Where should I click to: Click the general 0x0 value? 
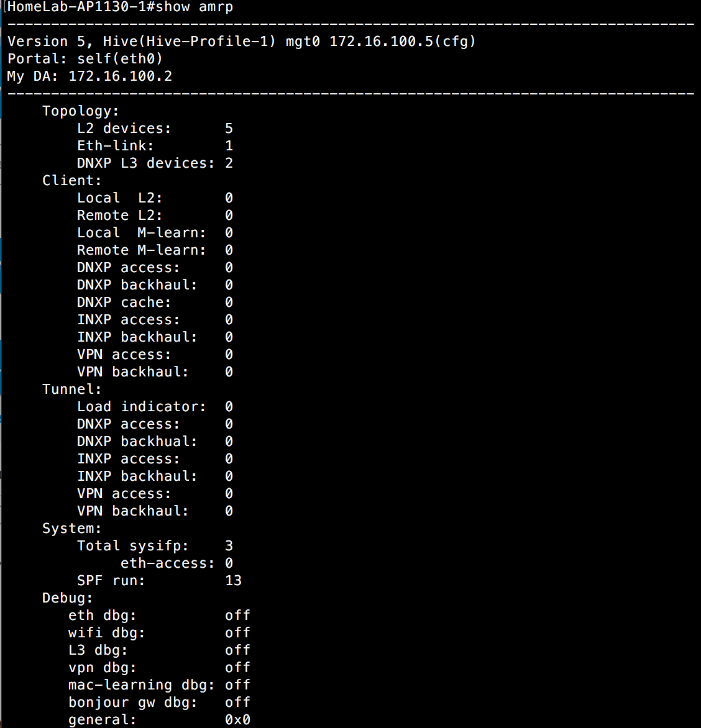point(237,720)
